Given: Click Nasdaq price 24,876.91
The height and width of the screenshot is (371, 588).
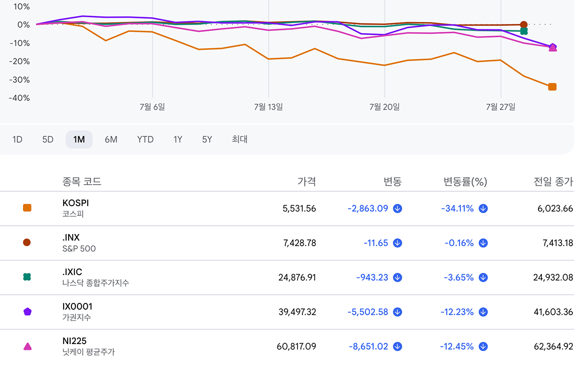Looking at the screenshot, I should (297, 278).
